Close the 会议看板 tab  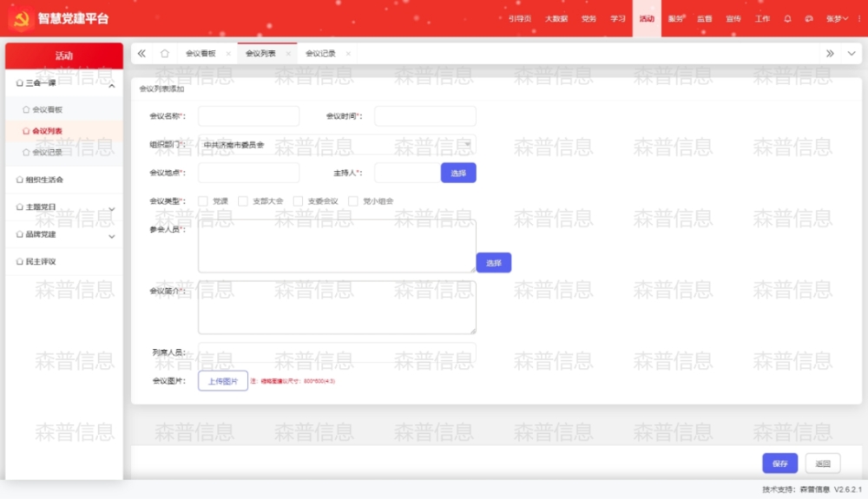click(x=228, y=54)
